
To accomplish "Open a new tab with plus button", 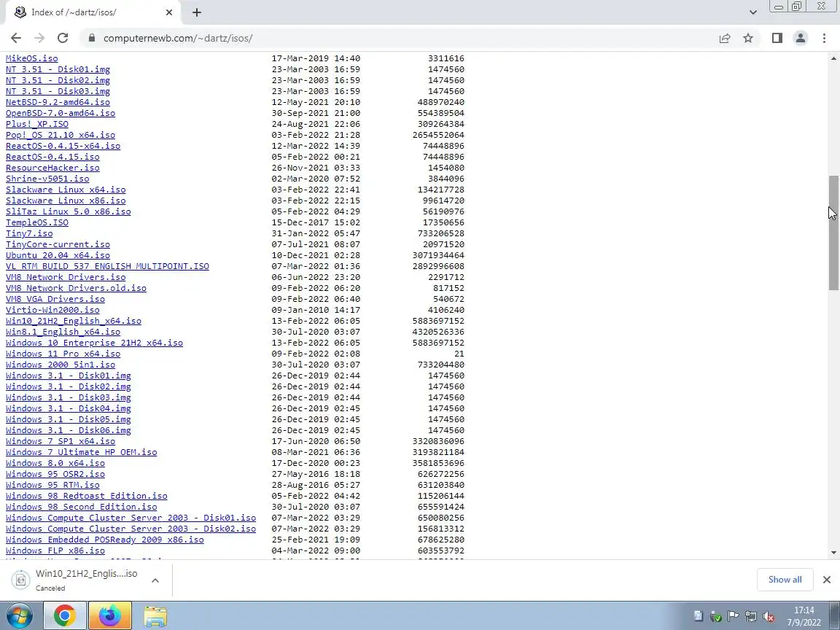I will pyautogui.click(x=197, y=12).
